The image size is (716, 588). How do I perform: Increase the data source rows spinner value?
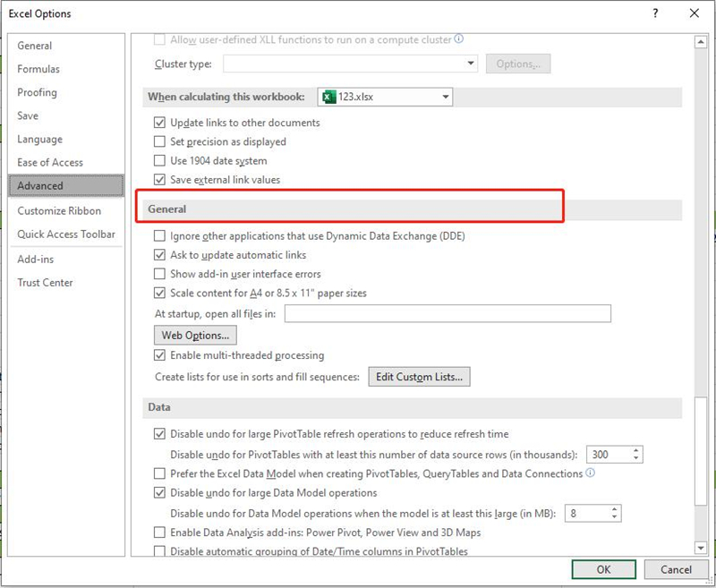[x=635, y=450]
